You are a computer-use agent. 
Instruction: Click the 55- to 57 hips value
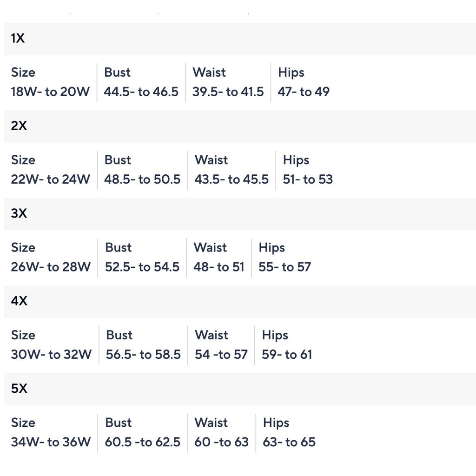pos(285,267)
